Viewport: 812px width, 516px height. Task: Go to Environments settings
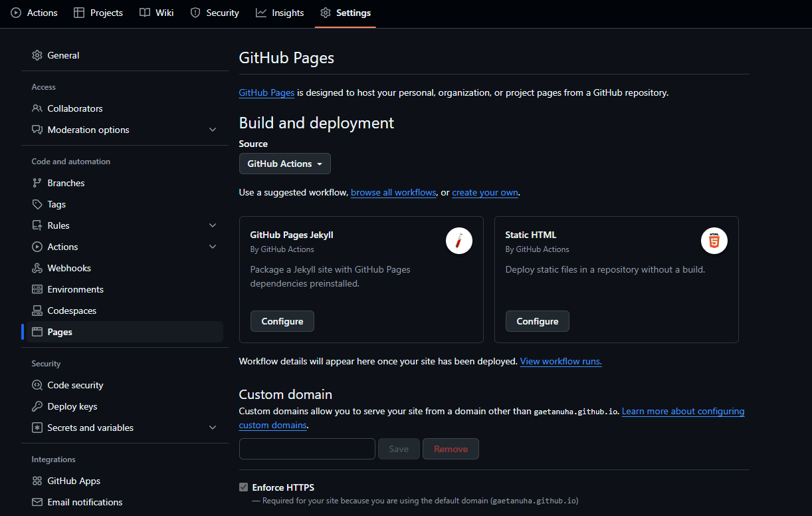(125, 289)
